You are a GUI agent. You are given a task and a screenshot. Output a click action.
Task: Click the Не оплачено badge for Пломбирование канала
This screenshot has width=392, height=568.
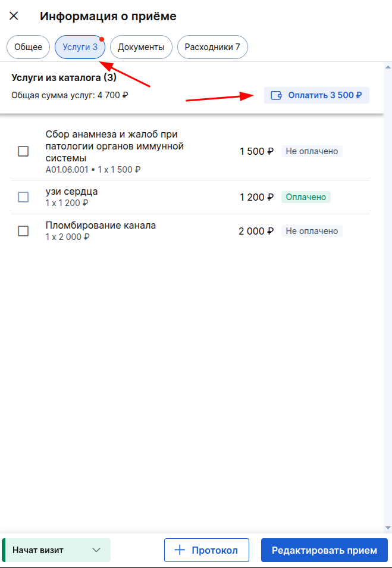pos(312,231)
